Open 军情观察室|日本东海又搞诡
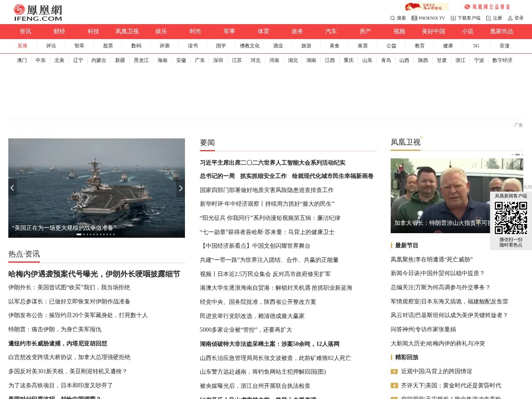Image resolution: width=532 pixels, height=399 pixels. pyautogui.click(x=449, y=301)
